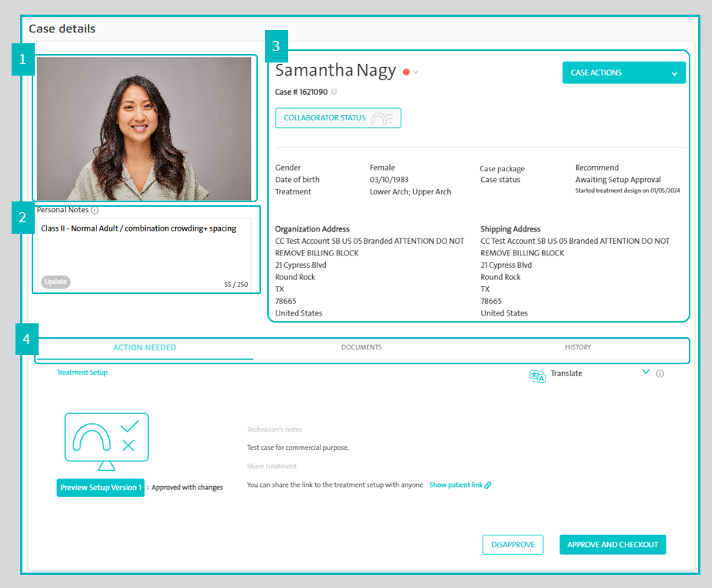Click the DISAPPROVE button
Screen dimensions: 712x588
(513, 545)
